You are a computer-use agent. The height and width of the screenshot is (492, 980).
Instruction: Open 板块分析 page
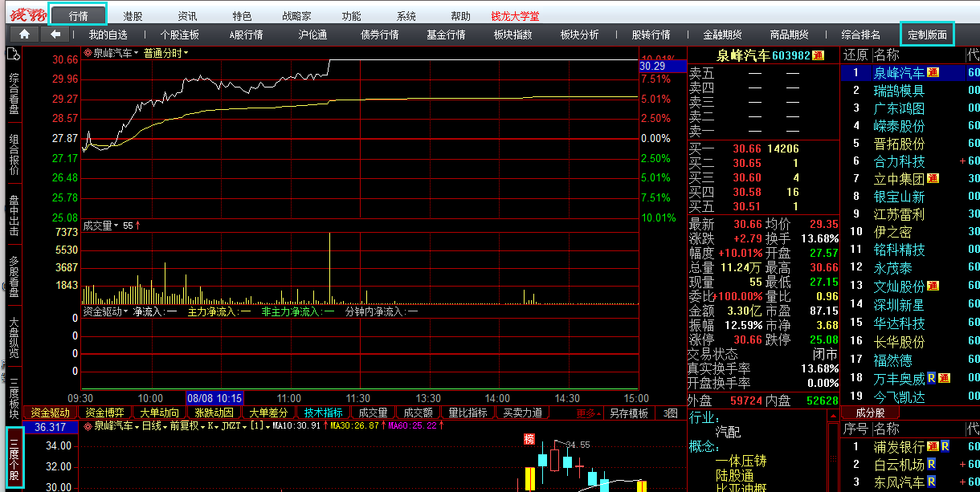pos(579,35)
